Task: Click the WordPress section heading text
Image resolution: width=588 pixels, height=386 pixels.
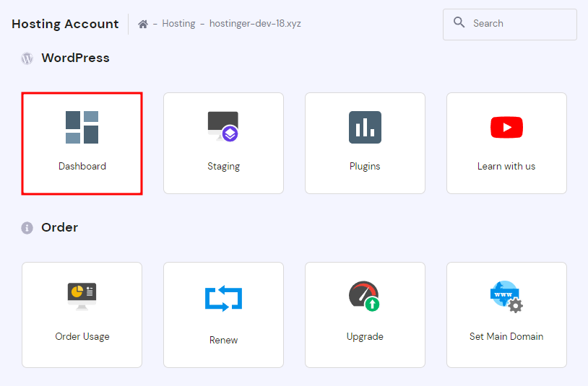Action: [75, 58]
